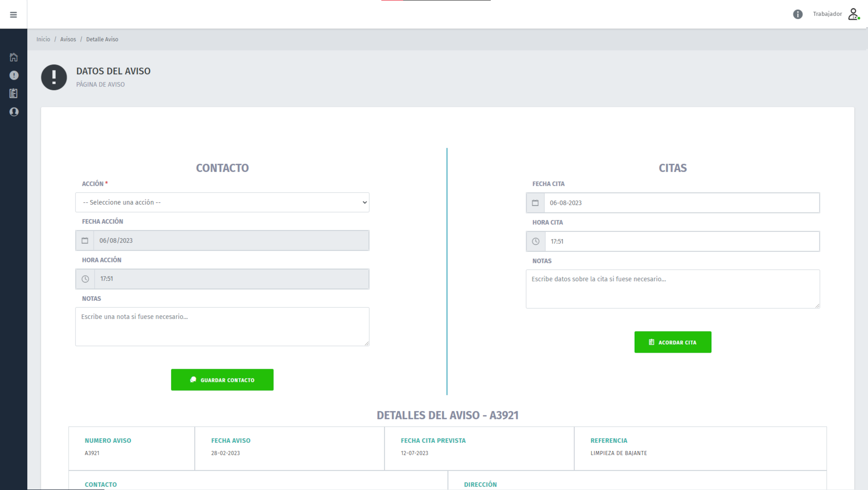This screenshot has height=490, width=868.
Task: Click into the Contacto notes textarea
Action: 222,327
